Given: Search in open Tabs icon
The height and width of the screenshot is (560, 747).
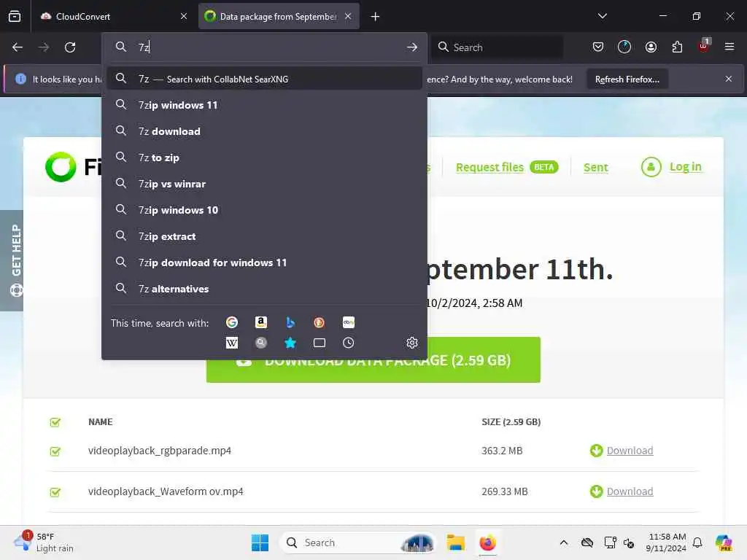Looking at the screenshot, I should pos(320,343).
